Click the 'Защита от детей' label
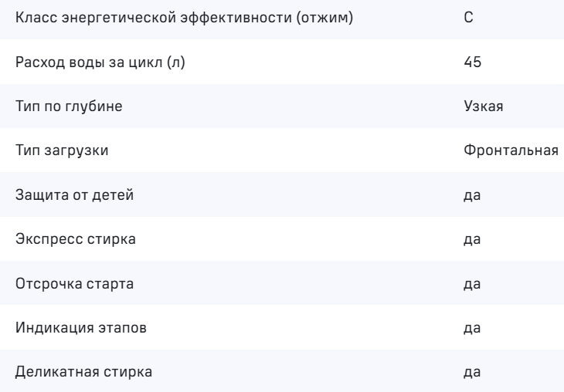The width and height of the screenshot is (564, 392). pos(75,196)
